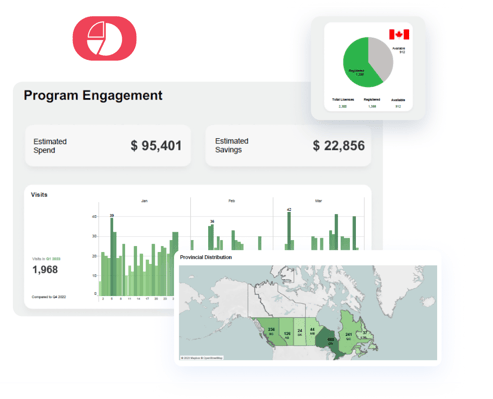Viewport: 493px width, 399px height.
Task: Select the February bar labeled 36
Action: click(x=212, y=237)
